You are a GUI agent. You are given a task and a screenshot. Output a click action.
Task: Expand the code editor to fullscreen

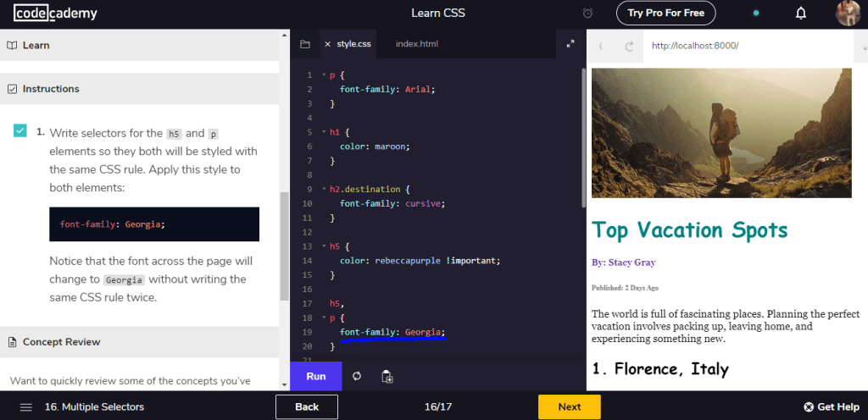[x=570, y=44]
